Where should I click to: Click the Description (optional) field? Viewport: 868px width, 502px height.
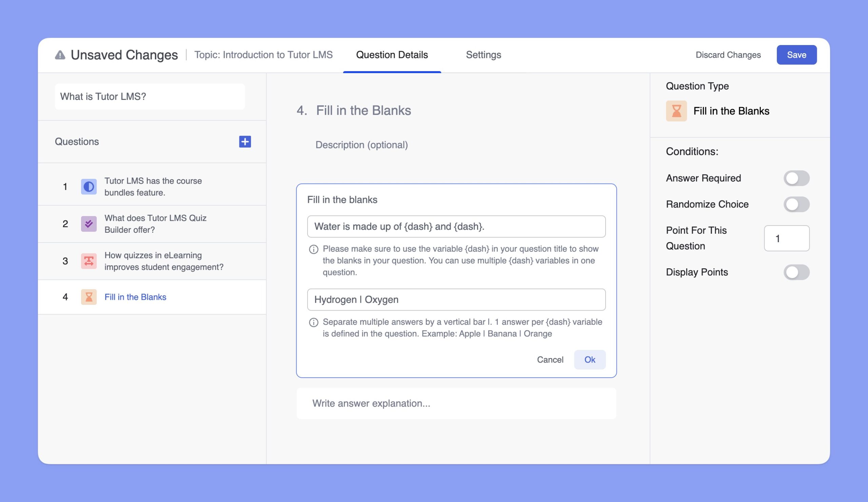coord(362,145)
